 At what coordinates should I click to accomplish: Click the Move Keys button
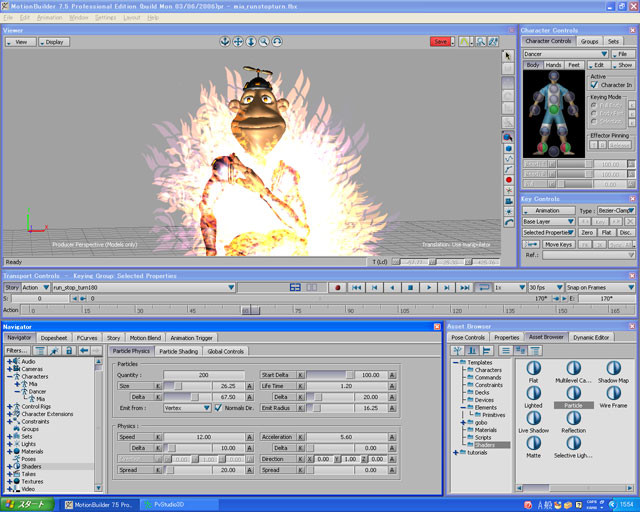[x=558, y=245]
